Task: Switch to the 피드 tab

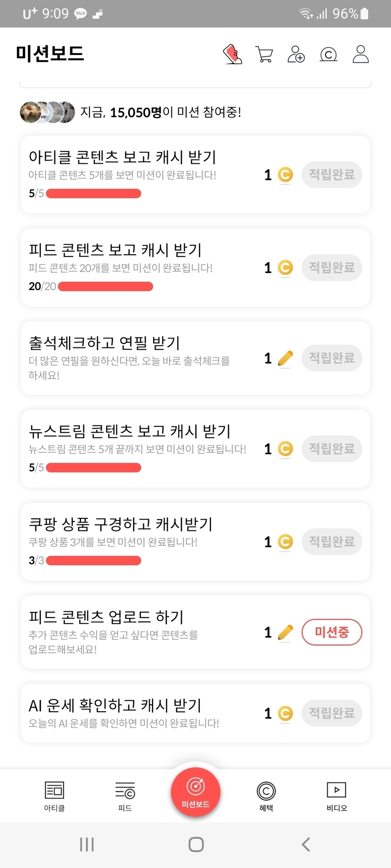Action: coord(125,796)
